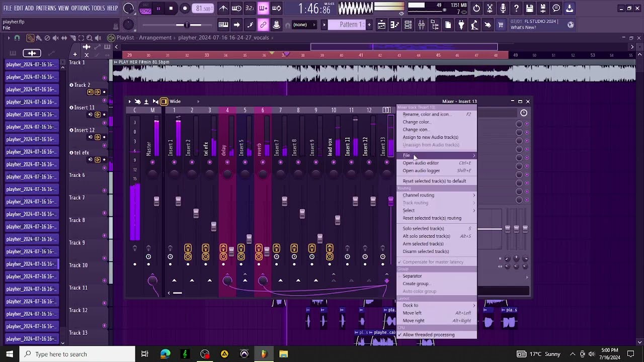Expand the Dock to submenu
The image size is (644, 362).
pyautogui.click(x=436, y=305)
